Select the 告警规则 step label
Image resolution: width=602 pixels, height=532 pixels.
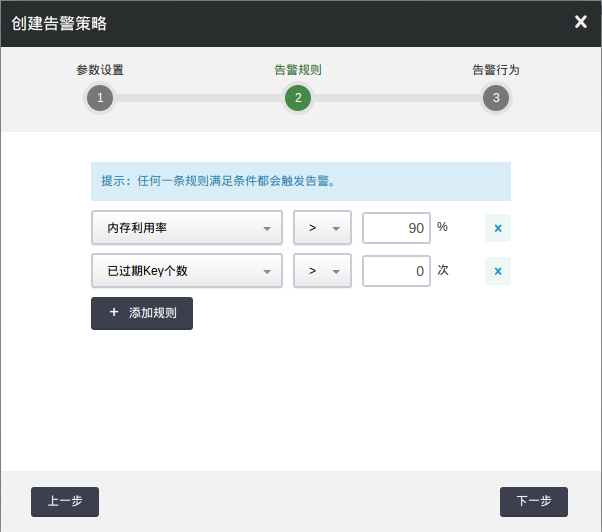(x=298, y=71)
